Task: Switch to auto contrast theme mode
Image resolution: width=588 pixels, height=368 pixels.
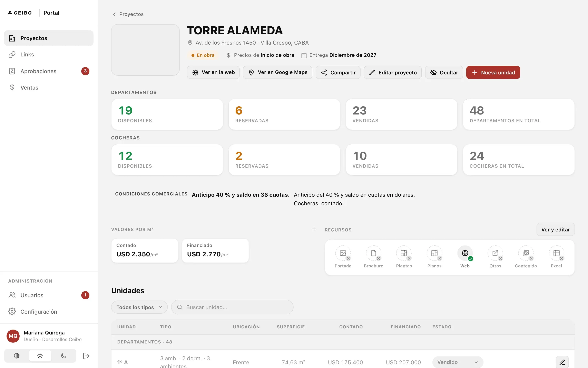Action: point(17,356)
